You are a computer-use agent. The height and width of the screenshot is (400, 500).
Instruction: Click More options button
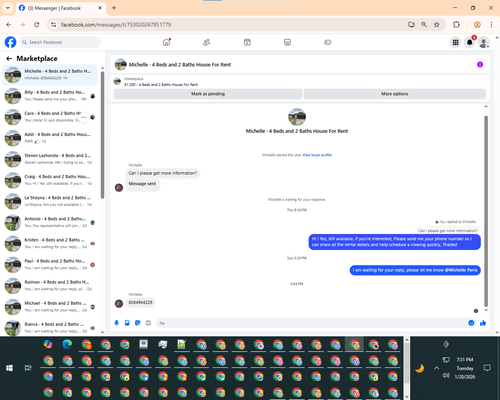click(395, 94)
